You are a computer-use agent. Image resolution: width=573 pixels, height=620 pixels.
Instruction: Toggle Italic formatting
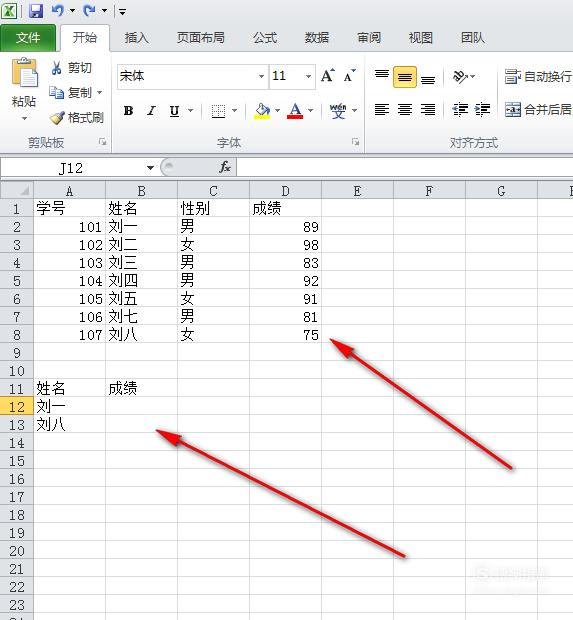pyautogui.click(x=151, y=111)
